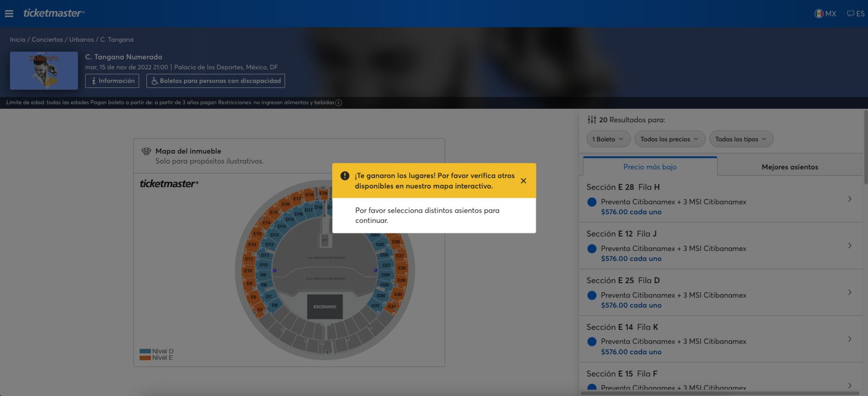Viewport: 868px width, 396px height.
Task: Open the Todos los precios dropdown
Action: [669, 139]
